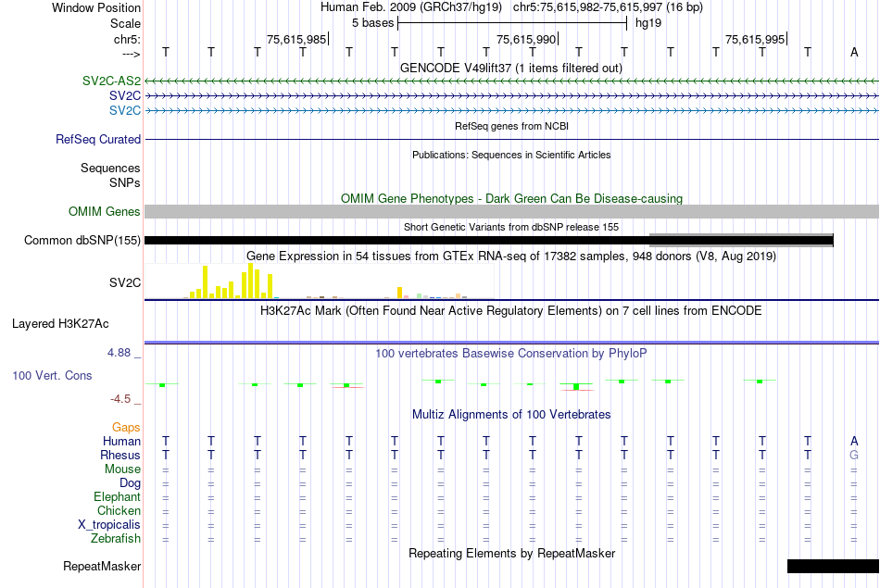Select the Zebrafish species label
The image size is (880, 588).
(x=116, y=539)
